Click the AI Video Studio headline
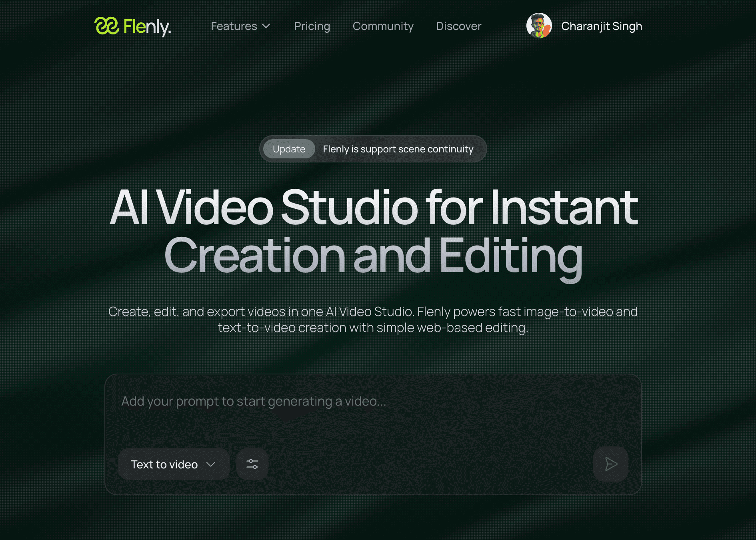This screenshot has height=540, width=756. pyautogui.click(x=373, y=208)
